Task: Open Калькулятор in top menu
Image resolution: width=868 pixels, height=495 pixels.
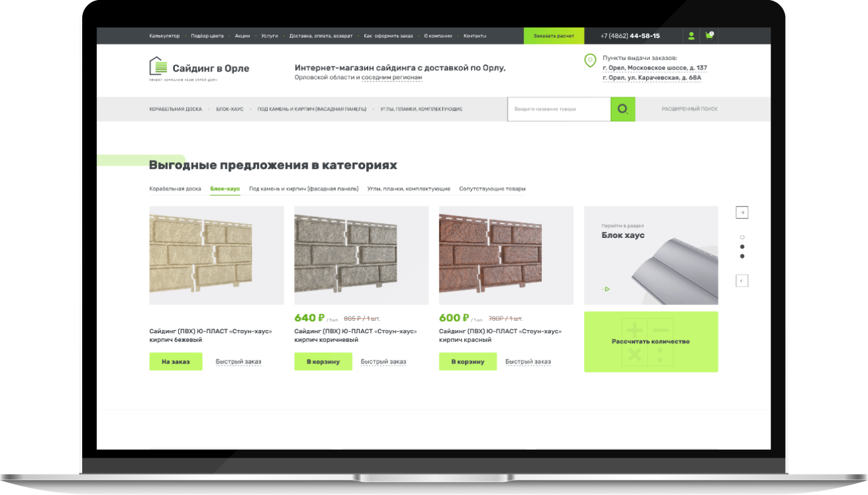Action: click(x=164, y=35)
